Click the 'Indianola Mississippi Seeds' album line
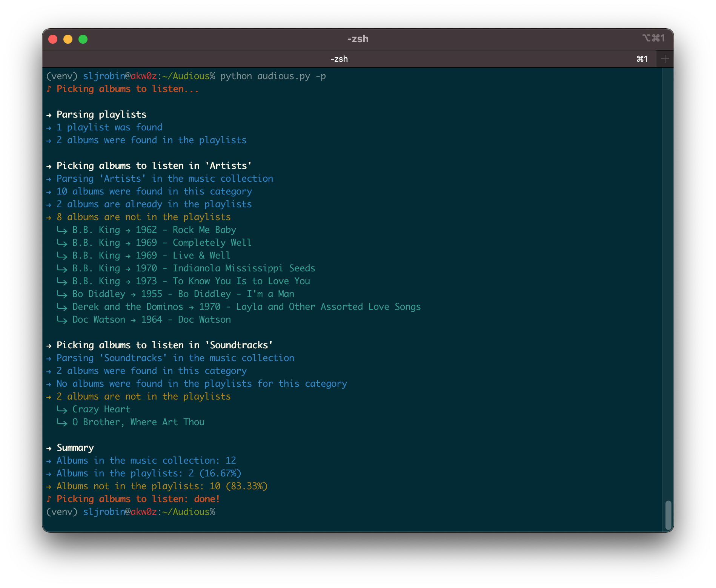This screenshot has width=716, height=588. (194, 268)
